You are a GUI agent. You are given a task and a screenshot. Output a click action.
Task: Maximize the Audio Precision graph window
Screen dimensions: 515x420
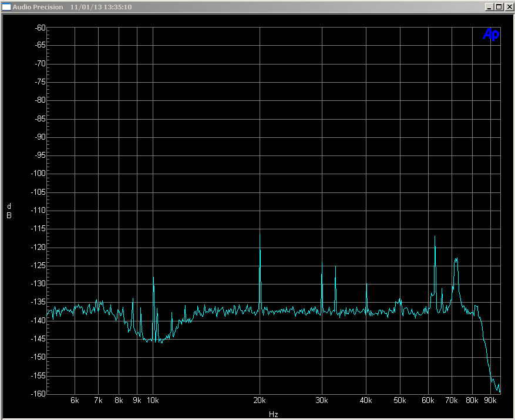click(x=499, y=7)
